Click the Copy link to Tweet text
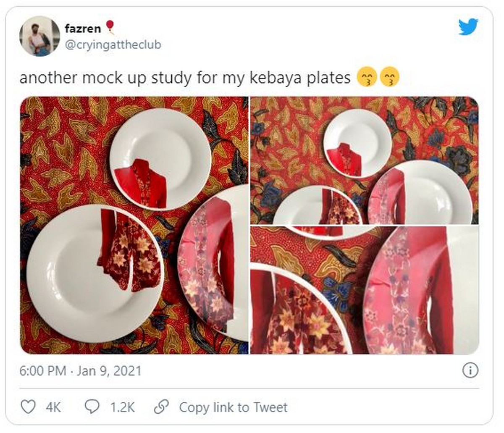This screenshot has width=504, height=433. [233, 407]
